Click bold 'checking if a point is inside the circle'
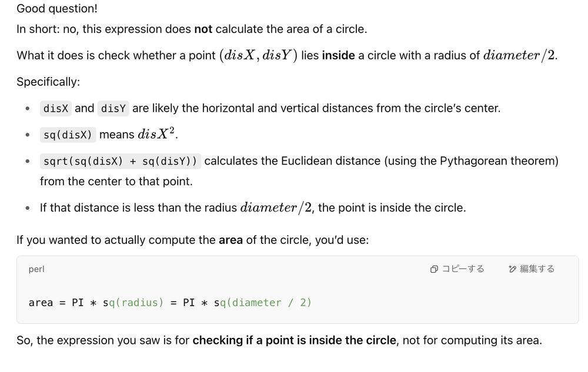This screenshot has height=372, width=588. pos(295,340)
